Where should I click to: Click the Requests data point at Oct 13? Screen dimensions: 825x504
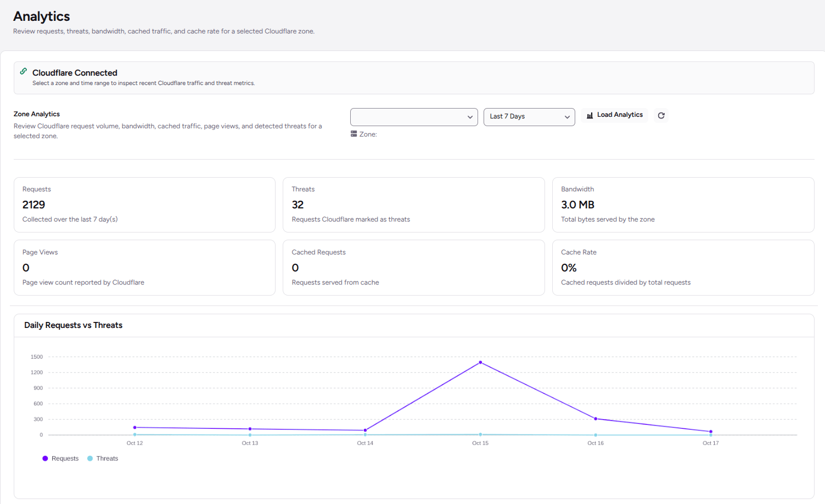(x=250, y=429)
